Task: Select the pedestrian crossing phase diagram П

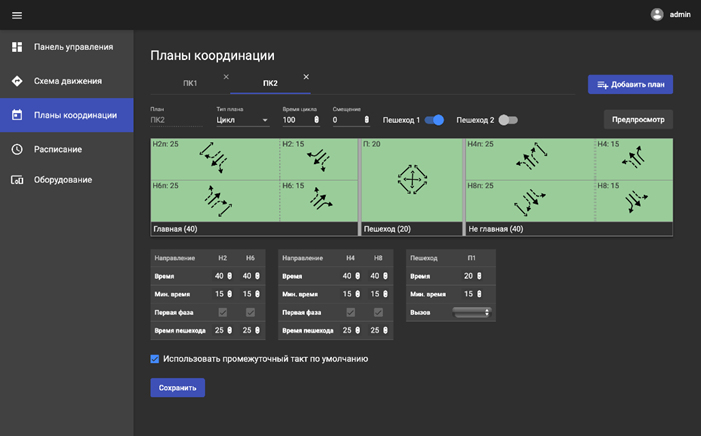Action: (x=412, y=180)
